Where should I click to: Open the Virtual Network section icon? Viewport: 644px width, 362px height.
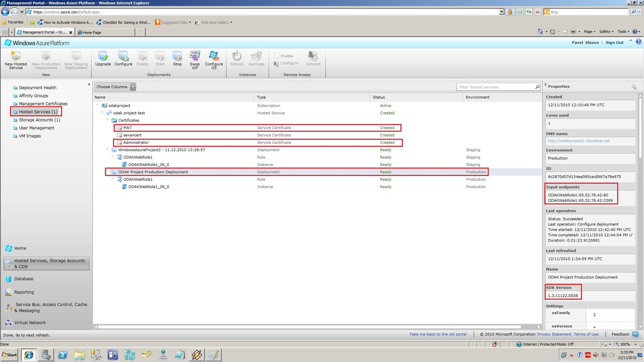click(8, 323)
